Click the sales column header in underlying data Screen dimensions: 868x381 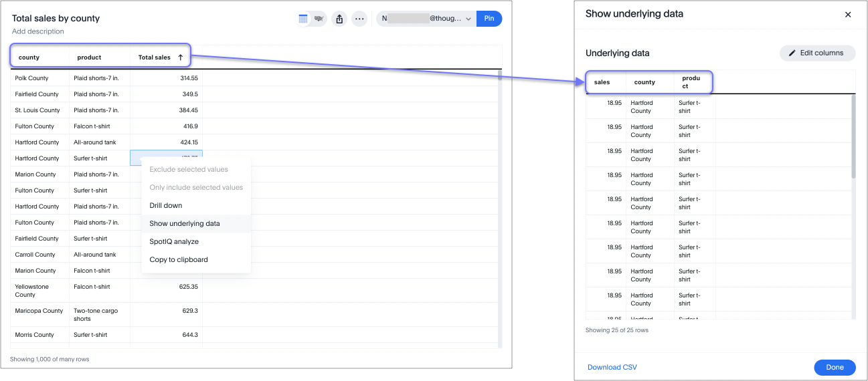pyautogui.click(x=602, y=82)
